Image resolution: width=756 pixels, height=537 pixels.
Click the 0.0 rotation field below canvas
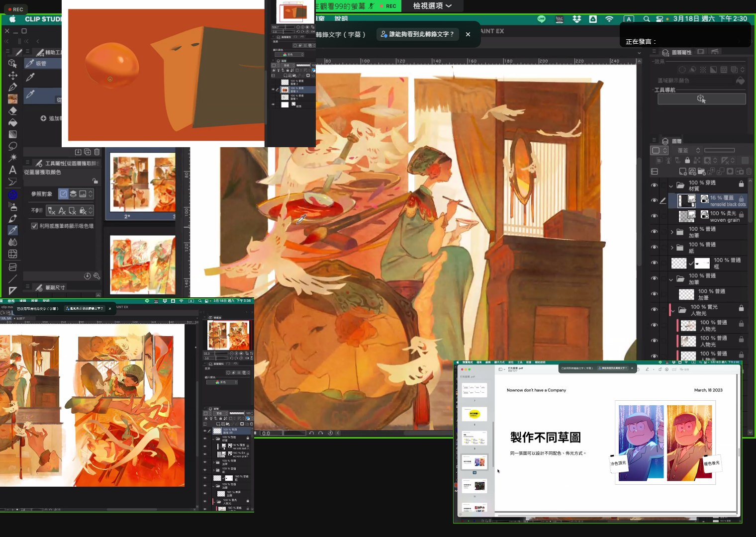[271, 433]
